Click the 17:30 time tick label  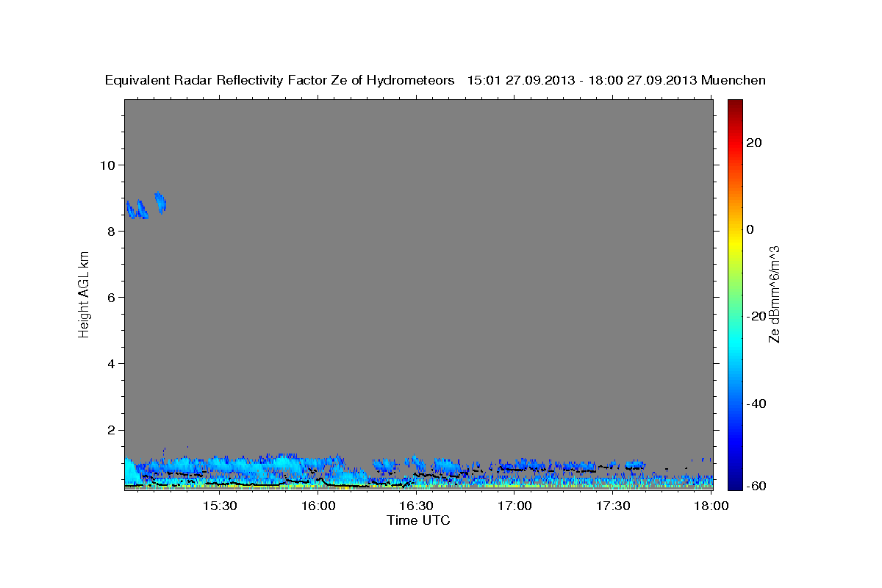(x=613, y=506)
